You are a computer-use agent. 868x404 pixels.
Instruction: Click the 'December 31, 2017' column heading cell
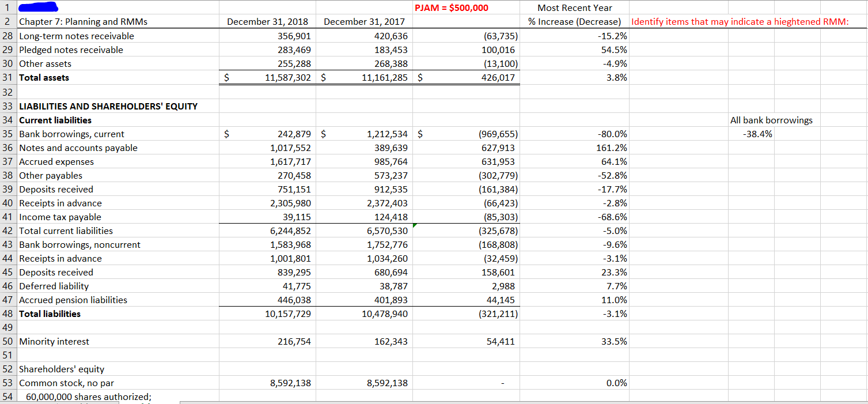(363, 21)
